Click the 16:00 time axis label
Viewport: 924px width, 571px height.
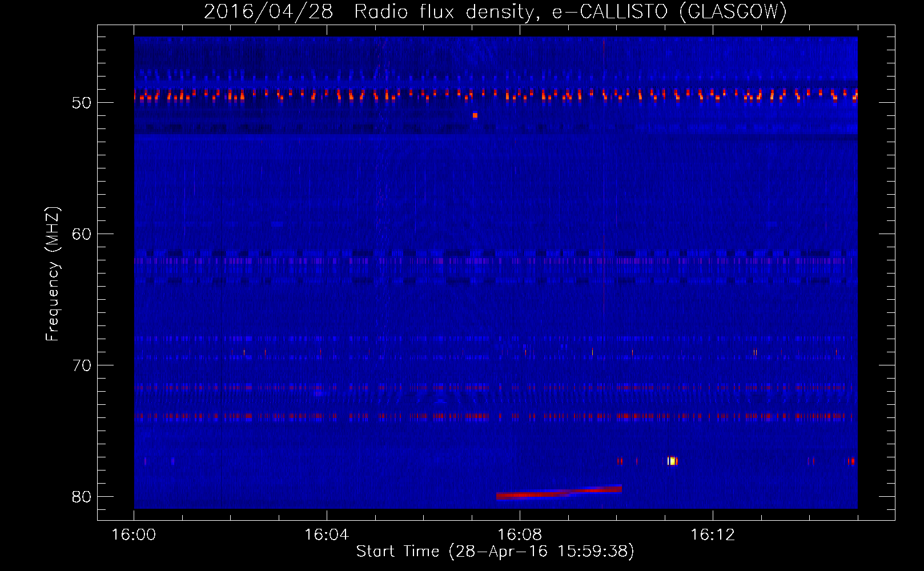tap(134, 534)
